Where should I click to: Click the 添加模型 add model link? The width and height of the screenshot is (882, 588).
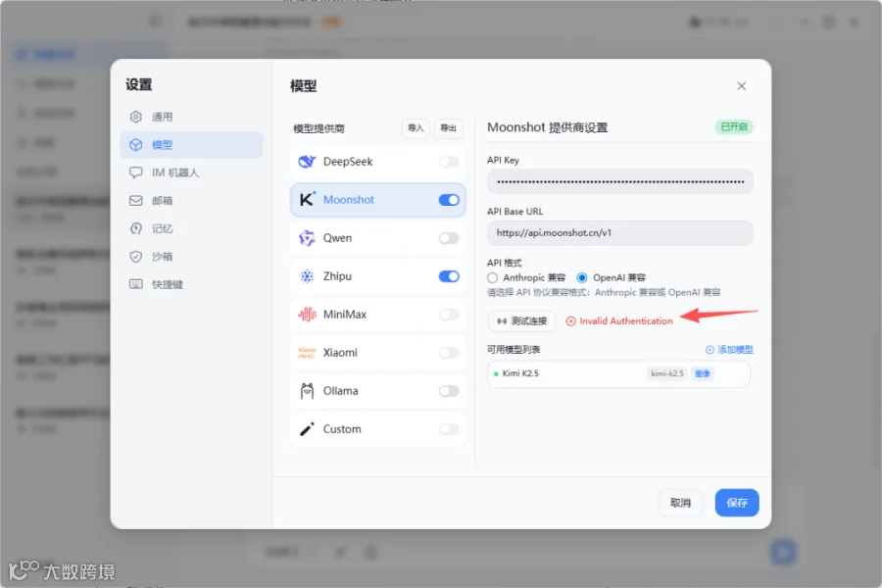click(x=729, y=350)
